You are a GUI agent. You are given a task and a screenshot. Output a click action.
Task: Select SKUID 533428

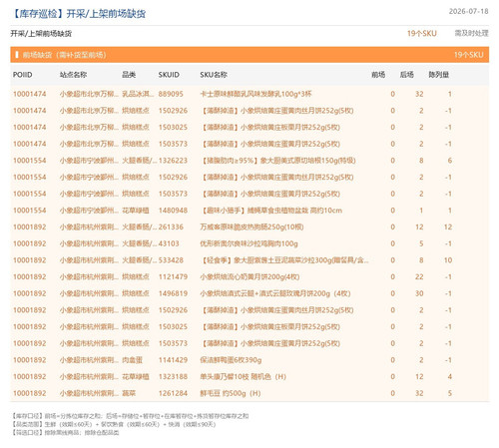tap(171, 260)
